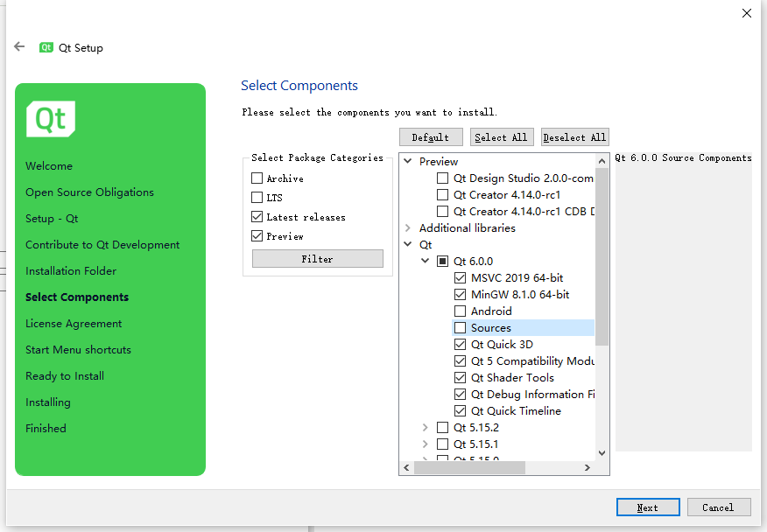The image size is (767, 532).
Task: Uncheck Qt 5 Compatibility Module
Action: click(460, 360)
